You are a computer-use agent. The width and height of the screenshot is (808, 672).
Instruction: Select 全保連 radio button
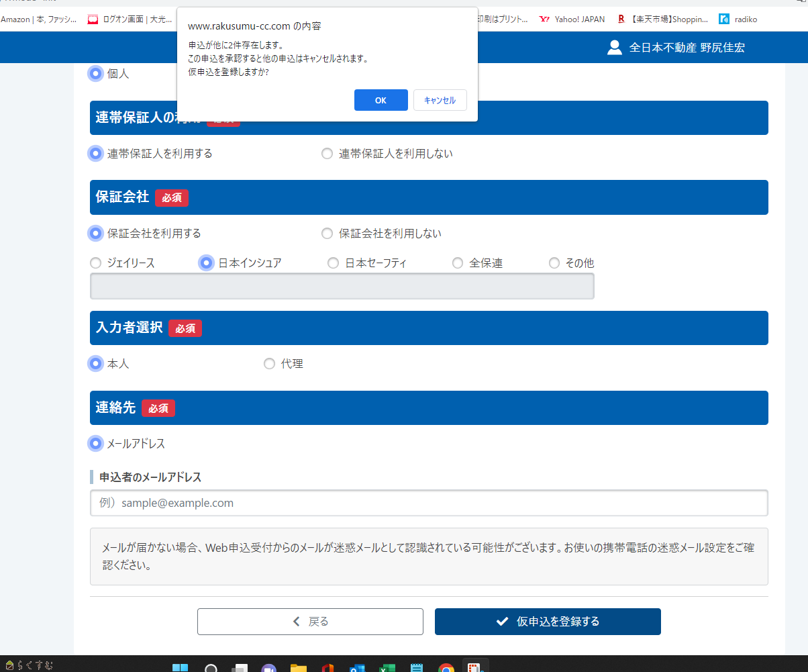pyautogui.click(x=458, y=263)
